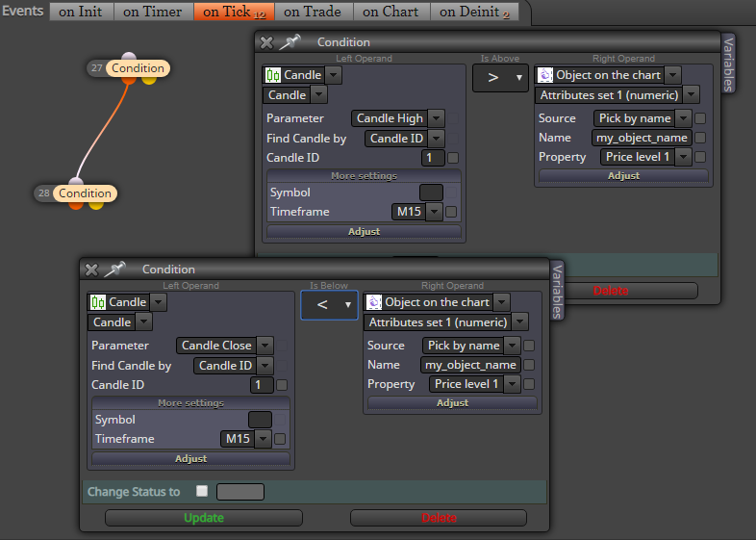Click the top input connector of block 27
Screen dimensions: 756x540
click(x=129, y=56)
